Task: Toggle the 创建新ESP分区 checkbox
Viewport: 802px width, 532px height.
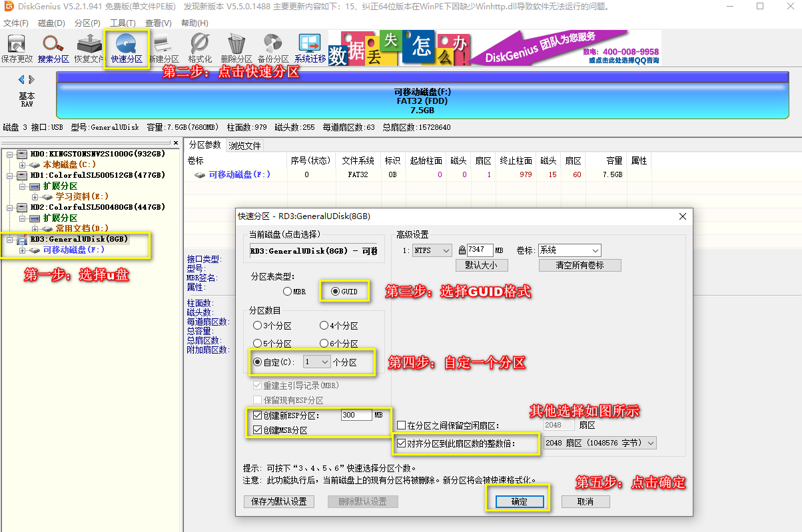Action: tap(258, 415)
